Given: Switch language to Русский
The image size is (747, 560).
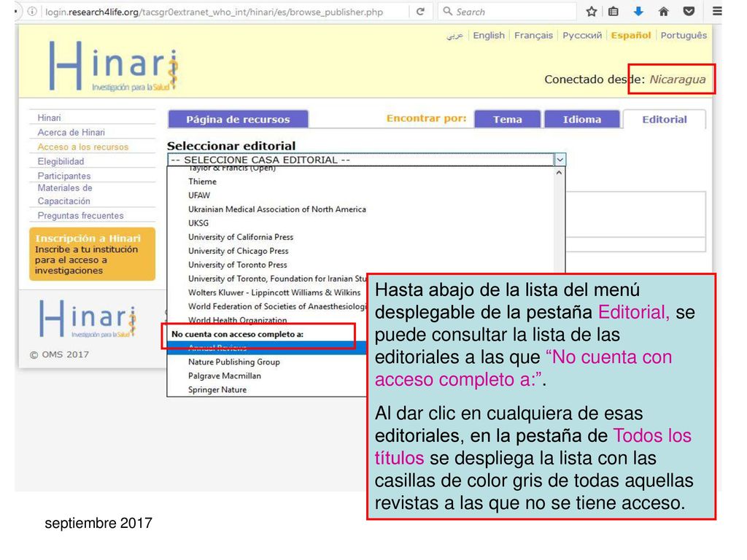Looking at the screenshot, I should [582, 35].
